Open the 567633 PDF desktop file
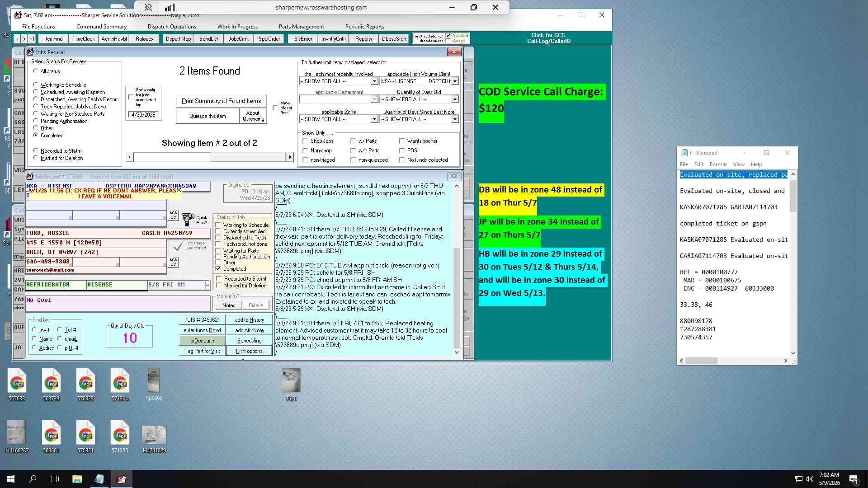This screenshot has height=488, width=868. tap(17, 385)
